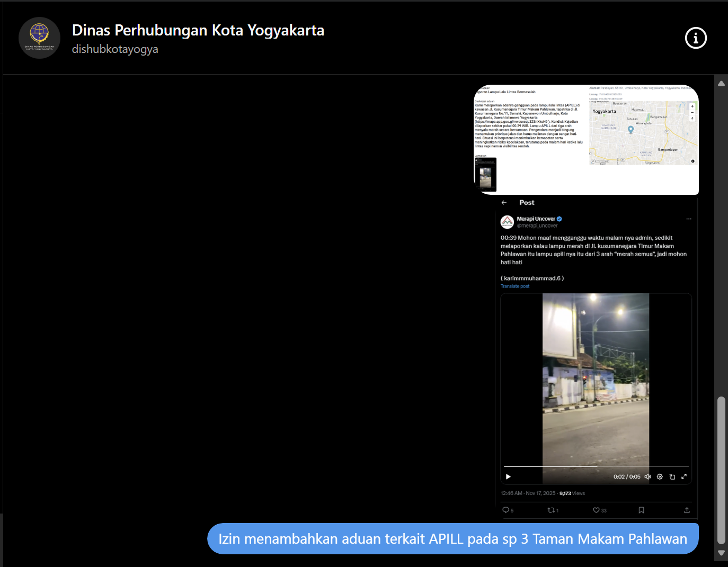Click the Translate post link
The image size is (728, 567).
point(514,286)
